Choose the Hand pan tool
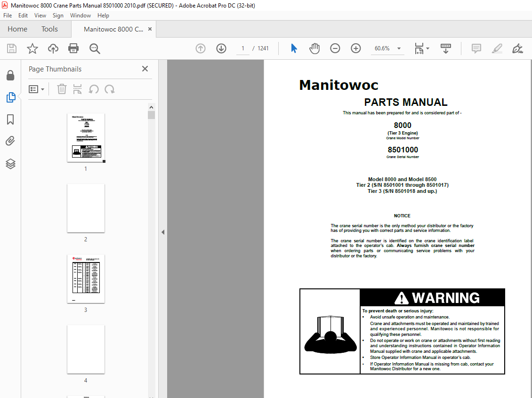This screenshot has height=398, width=532. (314, 48)
